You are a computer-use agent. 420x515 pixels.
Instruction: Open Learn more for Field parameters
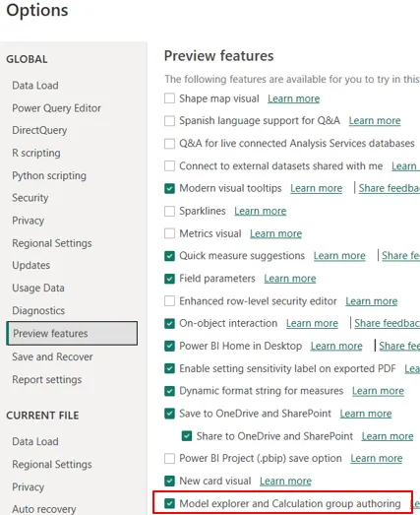(x=290, y=279)
